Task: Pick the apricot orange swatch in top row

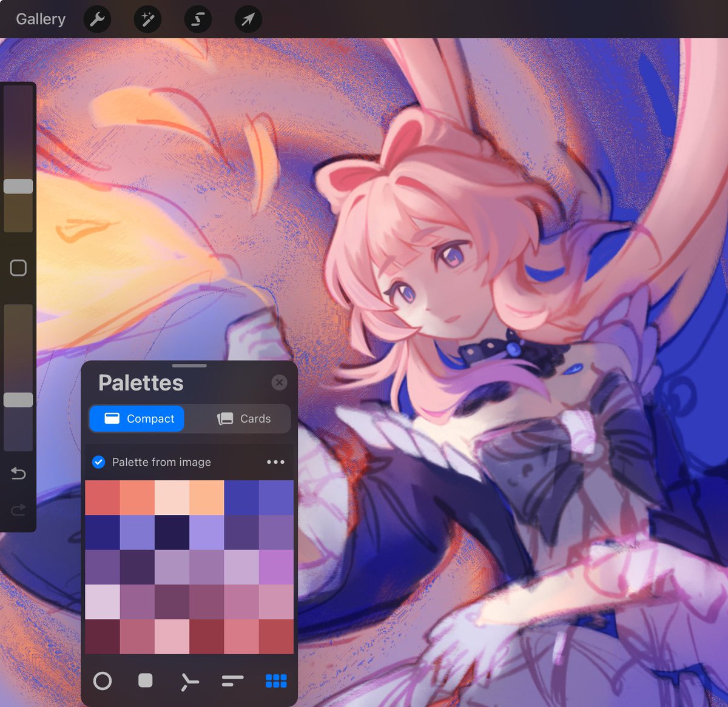Action: [x=207, y=498]
